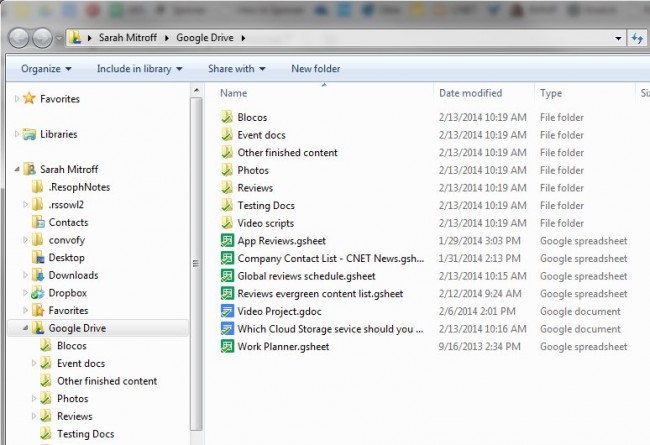Open the Share with menu

(236, 69)
